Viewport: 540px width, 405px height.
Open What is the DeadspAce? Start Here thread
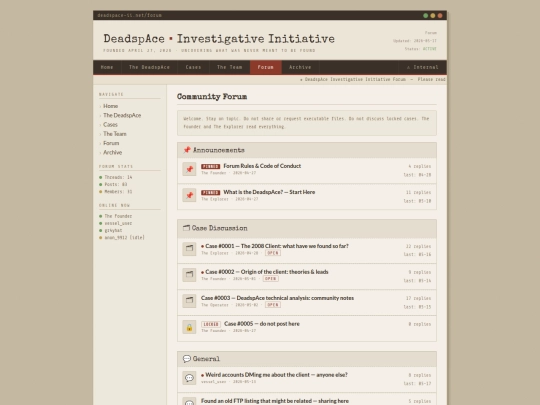point(269,192)
